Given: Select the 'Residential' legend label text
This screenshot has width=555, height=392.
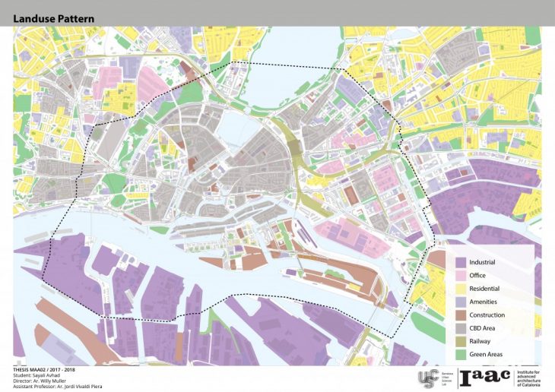Looking at the screenshot, I should [x=484, y=289].
